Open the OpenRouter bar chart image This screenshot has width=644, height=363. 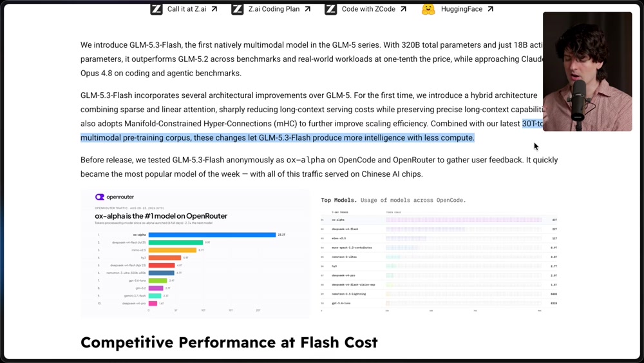coord(196,253)
